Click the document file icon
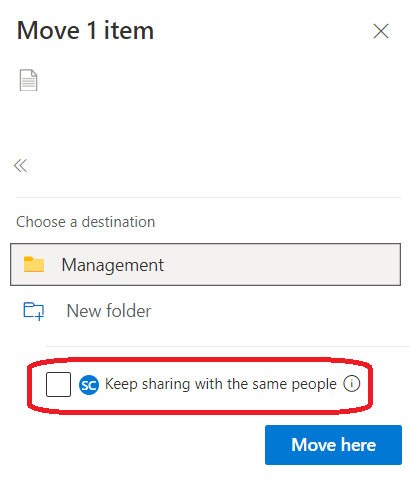This screenshot has width=410, height=493. (28, 80)
